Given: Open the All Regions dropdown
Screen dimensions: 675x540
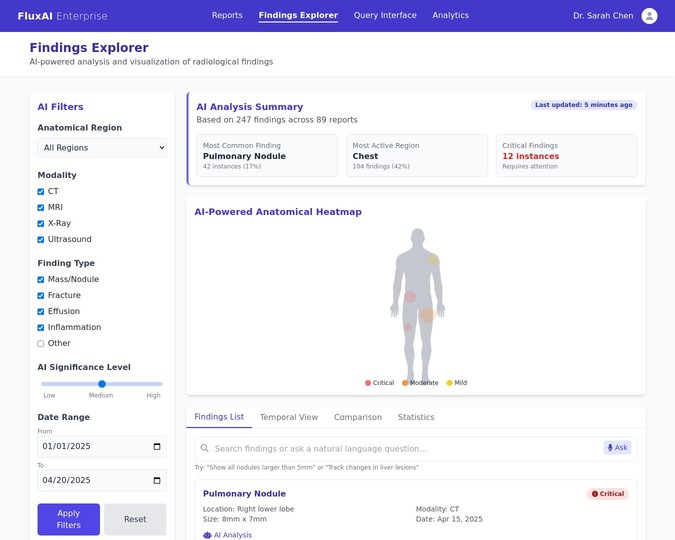Looking at the screenshot, I should coord(102,148).
